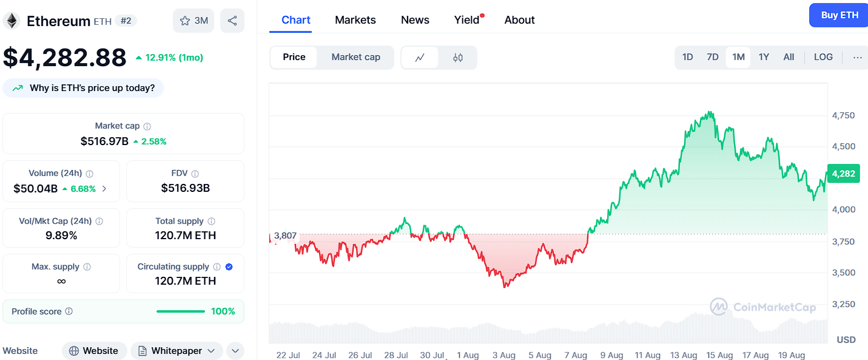Viewport: 868px width, 360px height.
Task: Click the $516.97B market cap value
Action: pyautogui.click(x=104, y=141)
